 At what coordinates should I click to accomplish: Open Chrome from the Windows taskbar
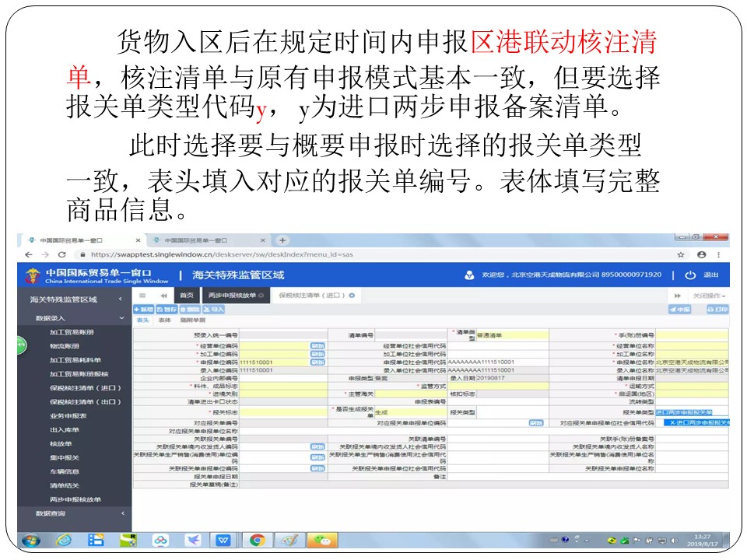pyautogui.click(x=256, y=540)
